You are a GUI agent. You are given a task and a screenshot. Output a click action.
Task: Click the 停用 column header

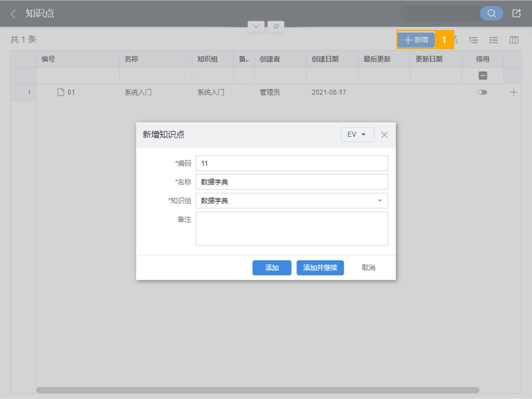click(x=483, y=59)
